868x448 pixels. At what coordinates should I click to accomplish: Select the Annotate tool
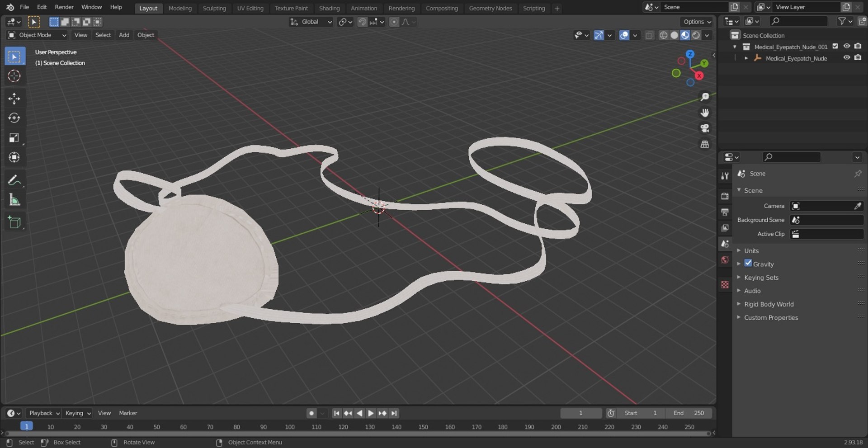[14, 180]
